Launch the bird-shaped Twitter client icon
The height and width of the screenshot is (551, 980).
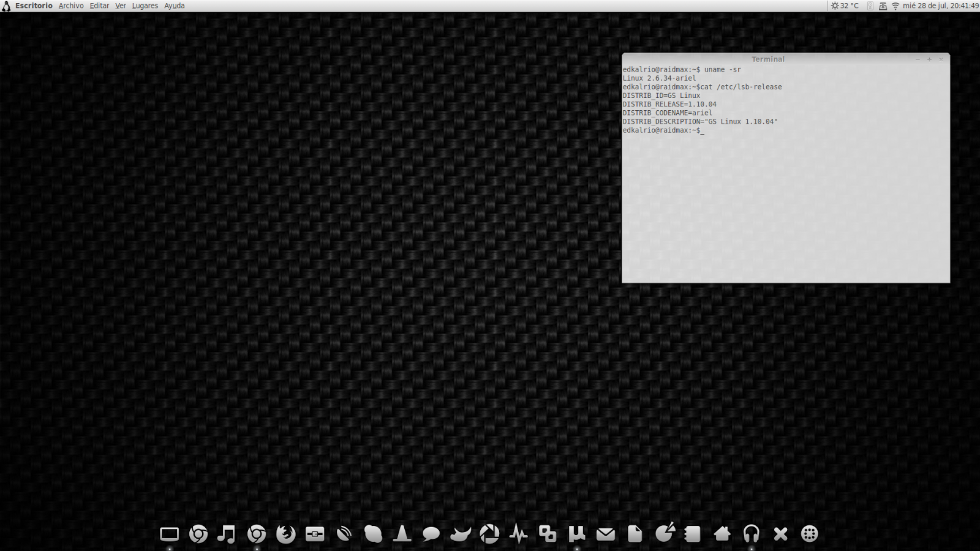pos(461,534)
